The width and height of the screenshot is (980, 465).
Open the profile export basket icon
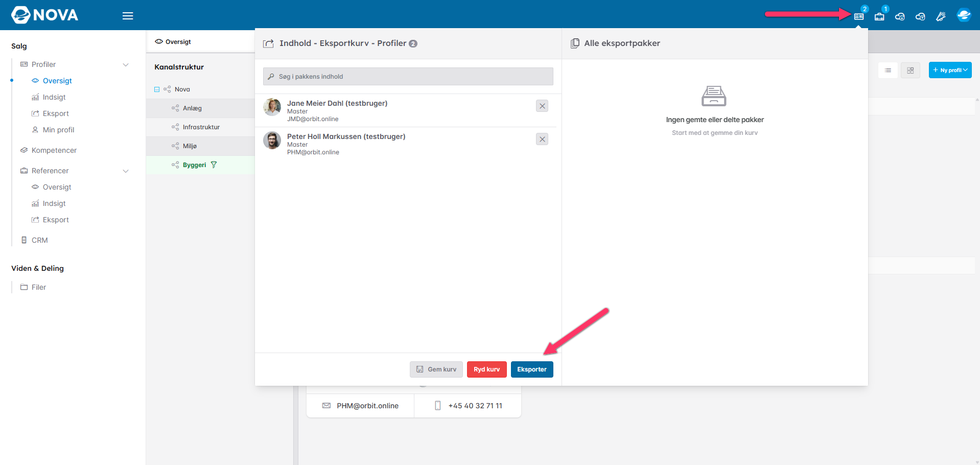click(x=859, y=16)
